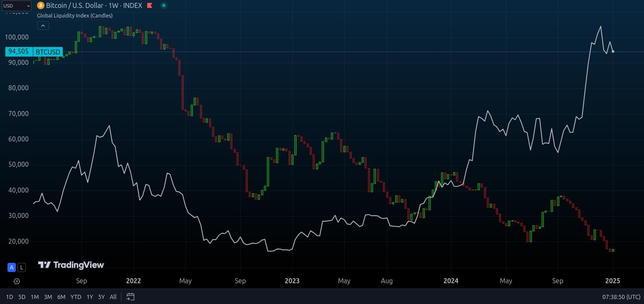
Task: Click the TradingView logo
Action: [x=71, y=265]
